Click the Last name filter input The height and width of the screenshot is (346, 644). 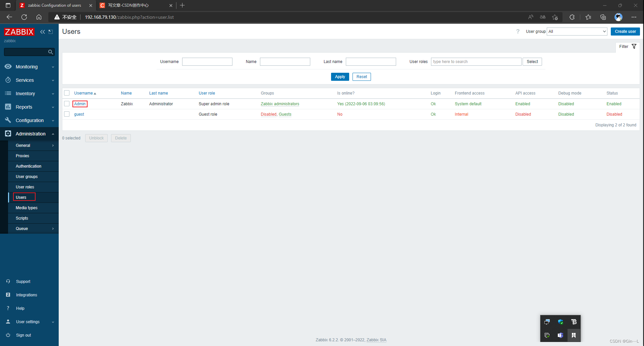point(371,62)
